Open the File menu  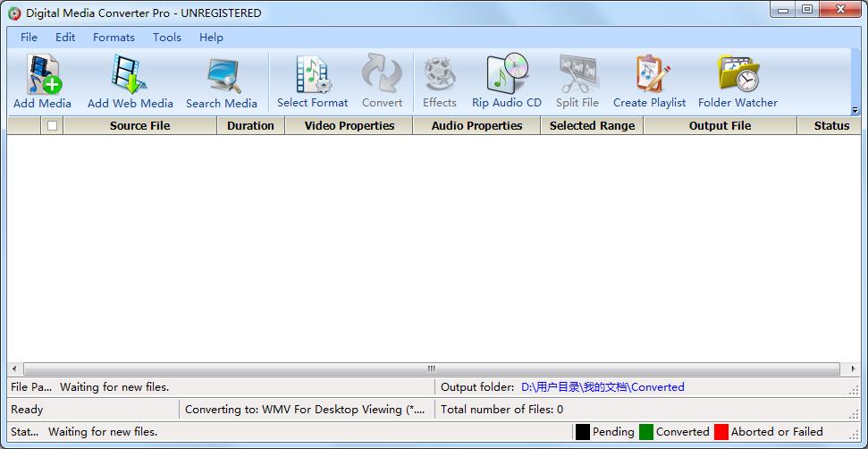point(29,38)
